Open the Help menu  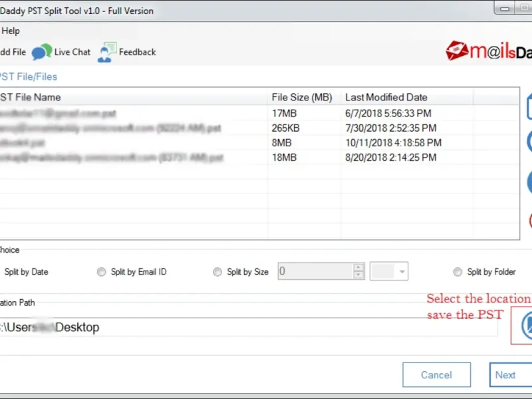11,31
